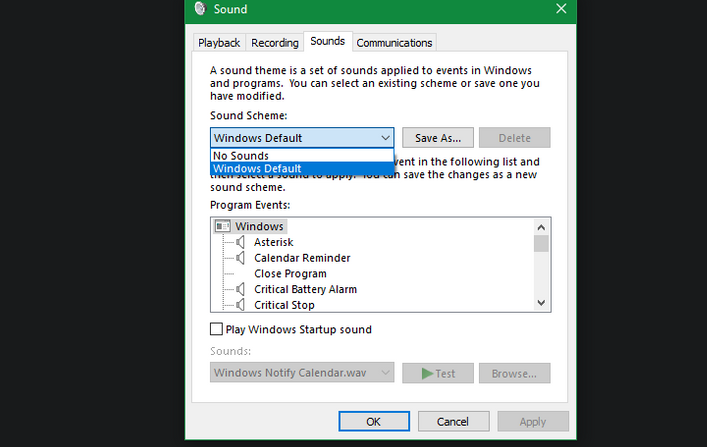Switch to the Playback tab

pos(219,43)
